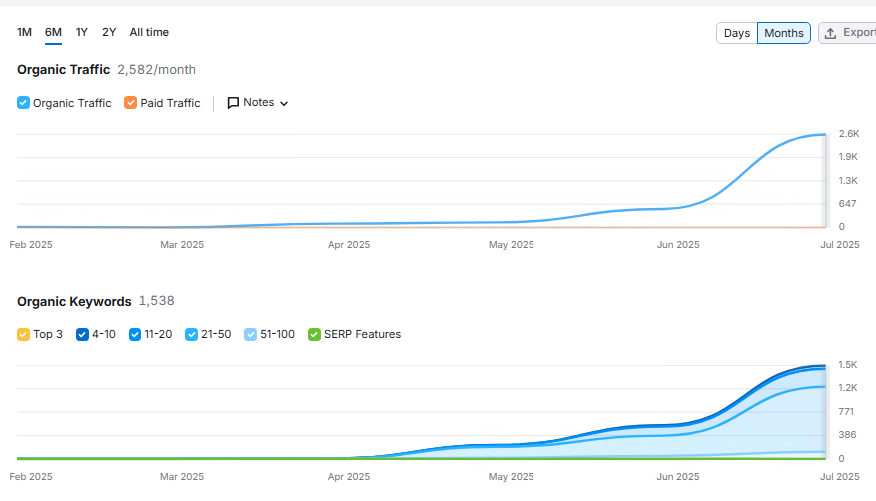This screenshot has height=501, width=876.
Task: Click the Notes speech bubble icon
Action: 233,103
